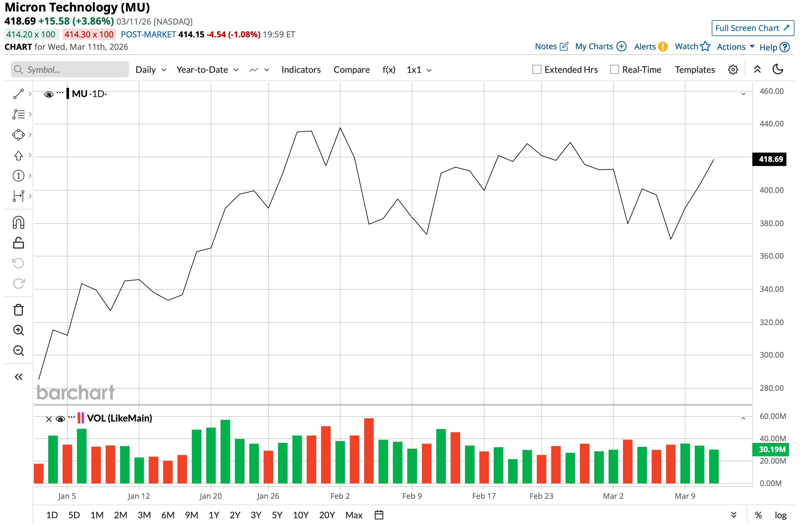This screenshot has height=532, width=806.
Task: Open the Notes link
Action: pos(551,47)
